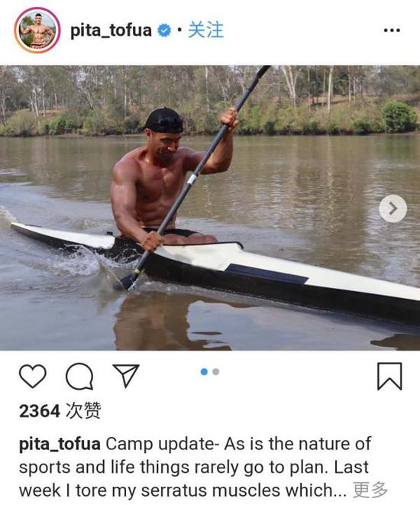Click pita_tofua username in caption

click(60, 444)
